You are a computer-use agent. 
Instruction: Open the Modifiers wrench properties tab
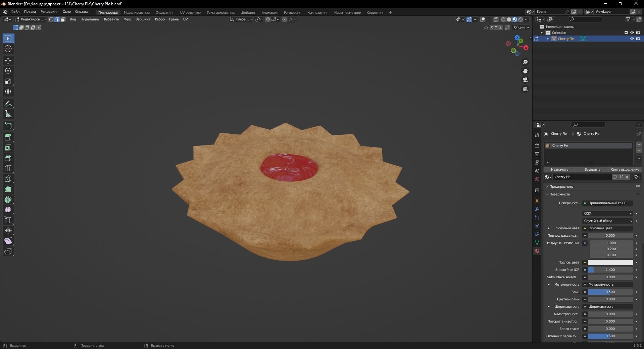tap(537, 209)
